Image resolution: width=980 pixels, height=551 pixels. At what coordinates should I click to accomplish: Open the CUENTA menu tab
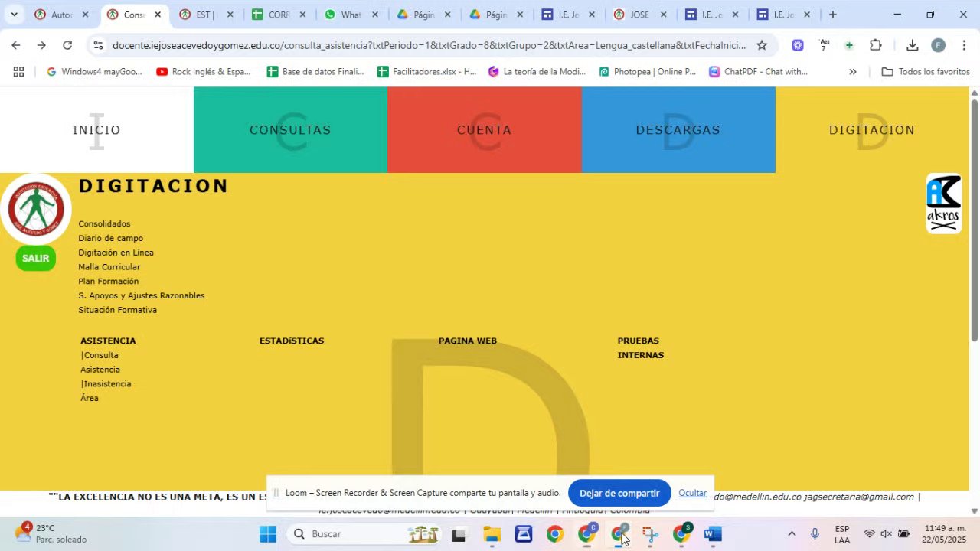[x=484, y=130]
